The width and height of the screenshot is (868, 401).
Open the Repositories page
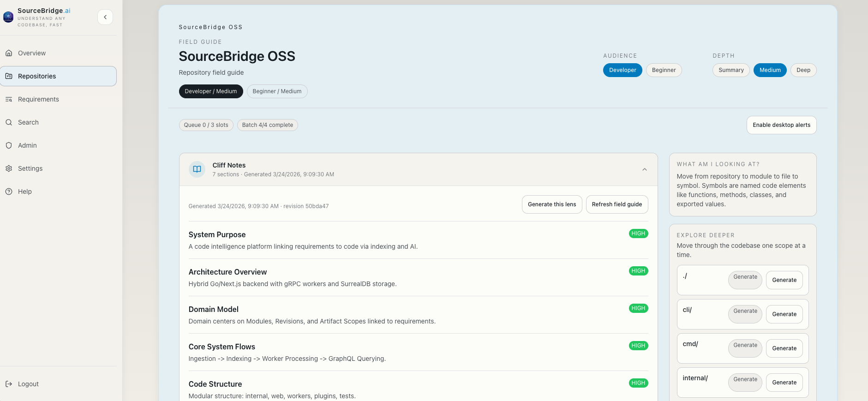pos(58,76)
